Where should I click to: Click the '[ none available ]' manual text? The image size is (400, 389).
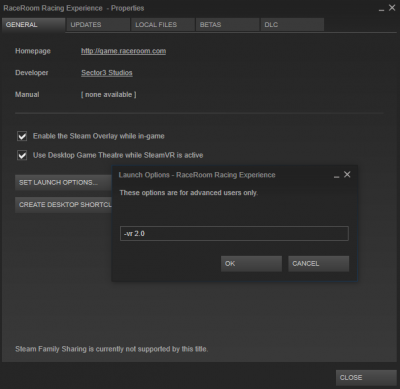pos(108,95)
